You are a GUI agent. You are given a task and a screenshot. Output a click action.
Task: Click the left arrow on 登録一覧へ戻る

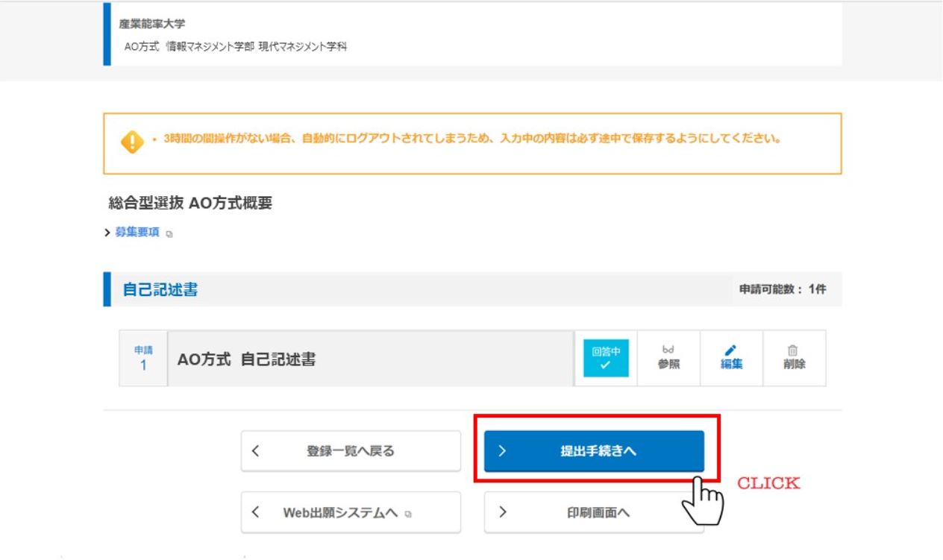click(256, 451)
